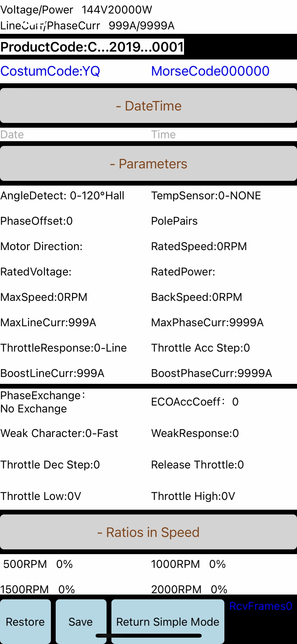The height and width of the screenshot is (644, 297).
Task: Click Return Simple Mode button
Action: coord(168,622)
